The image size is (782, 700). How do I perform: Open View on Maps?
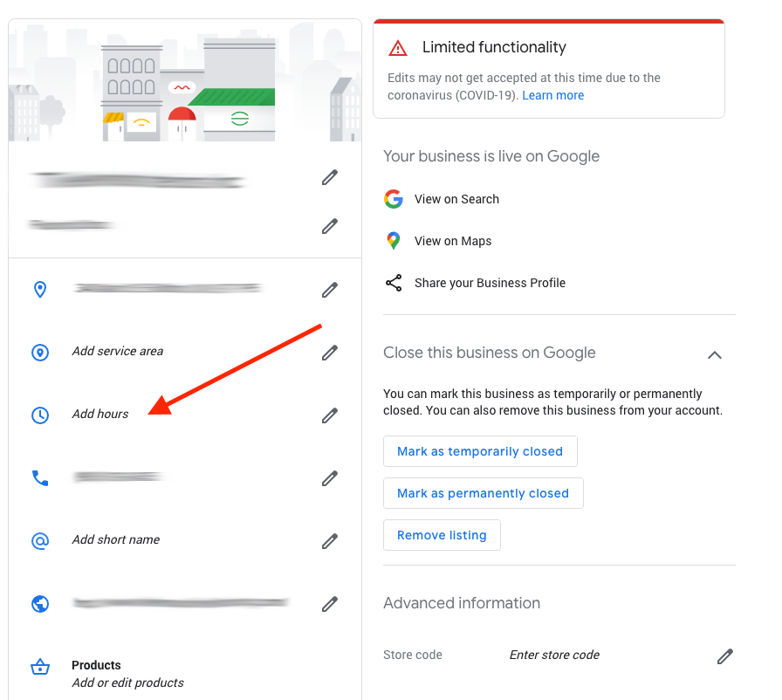453,241
